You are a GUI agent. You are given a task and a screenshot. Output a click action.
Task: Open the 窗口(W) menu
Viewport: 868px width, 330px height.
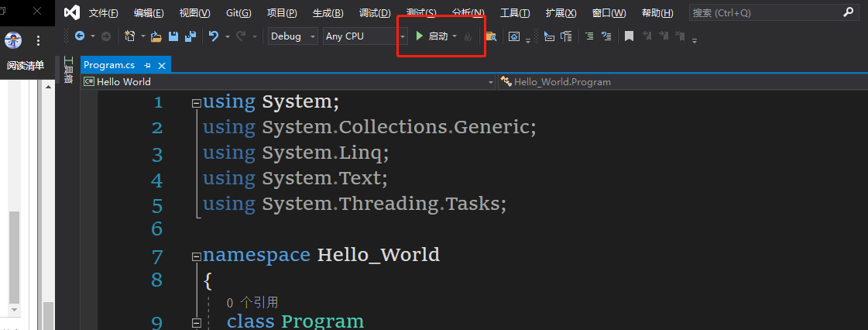point(609,12)
